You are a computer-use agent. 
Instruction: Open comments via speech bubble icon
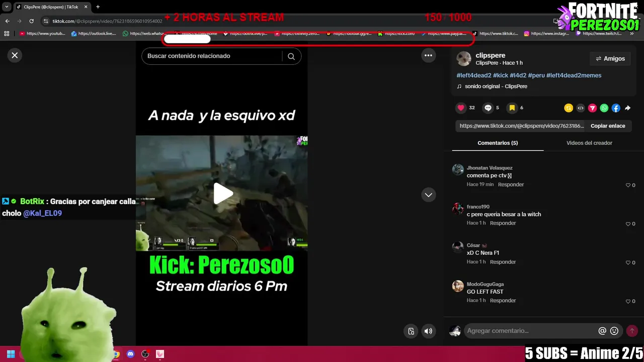coord(488,108)
